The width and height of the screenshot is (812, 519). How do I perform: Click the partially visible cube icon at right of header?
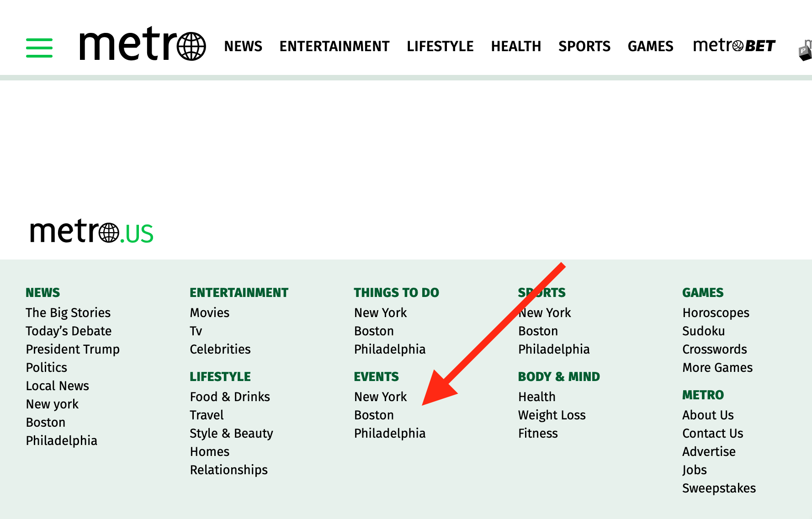pos(805,50)
